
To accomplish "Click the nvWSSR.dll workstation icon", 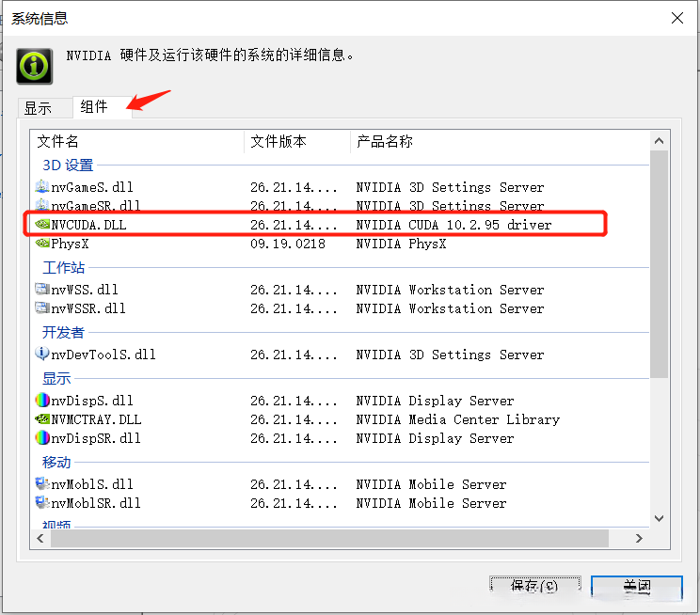I will tap(42, 307).
